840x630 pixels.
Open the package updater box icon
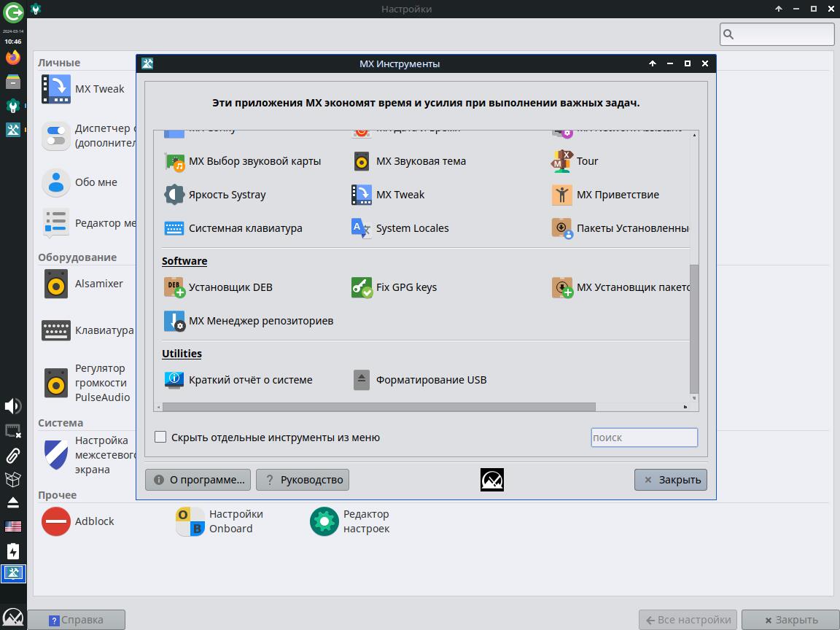click(13, 479)
